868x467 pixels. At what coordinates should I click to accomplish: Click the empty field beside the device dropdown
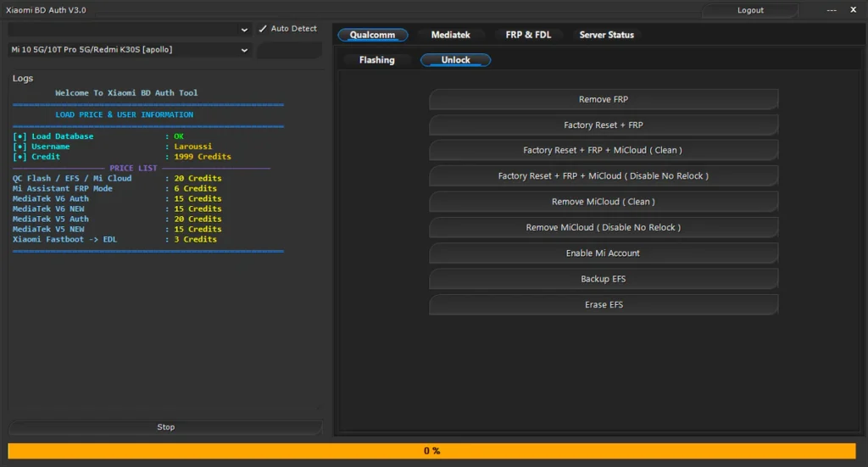[288, 50]
